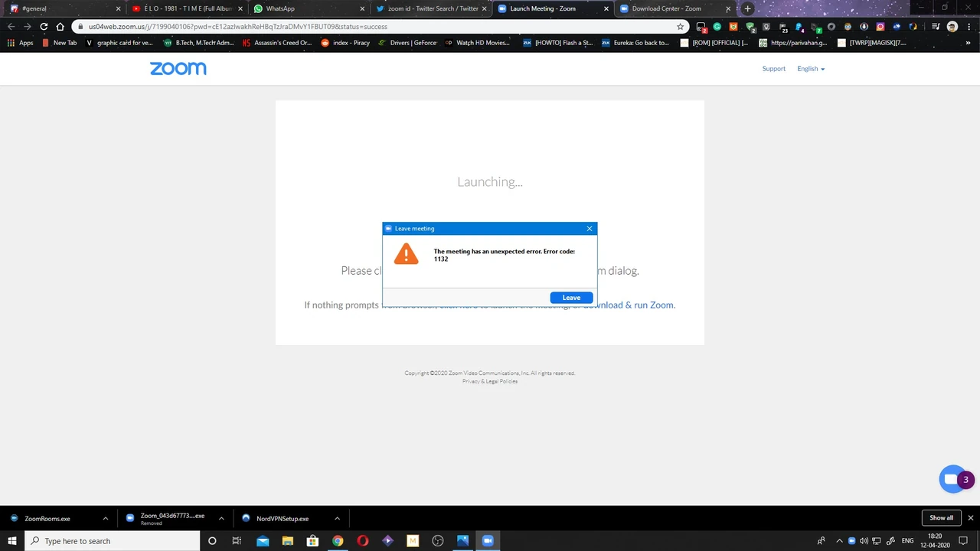Click Show all downloads button
The image size is (980, 551).
941,518
